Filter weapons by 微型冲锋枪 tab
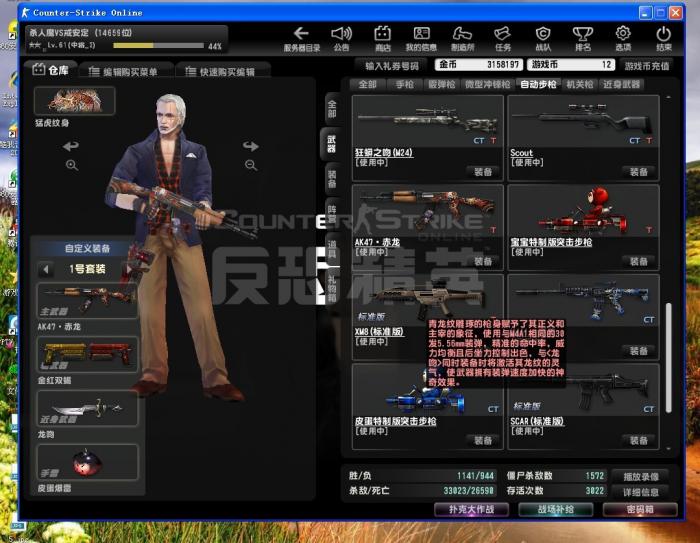Viewport: 700px width, 543px height. tap(488, 84)
